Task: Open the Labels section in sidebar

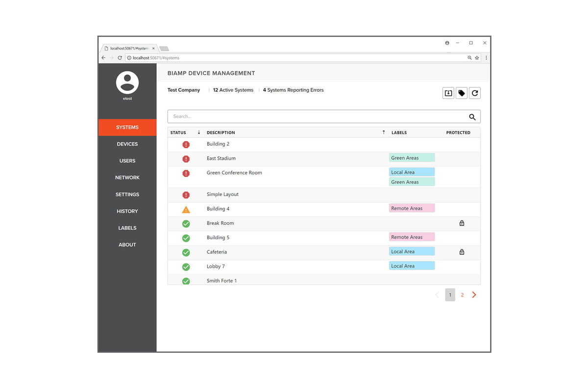Action: click(127, 228)
